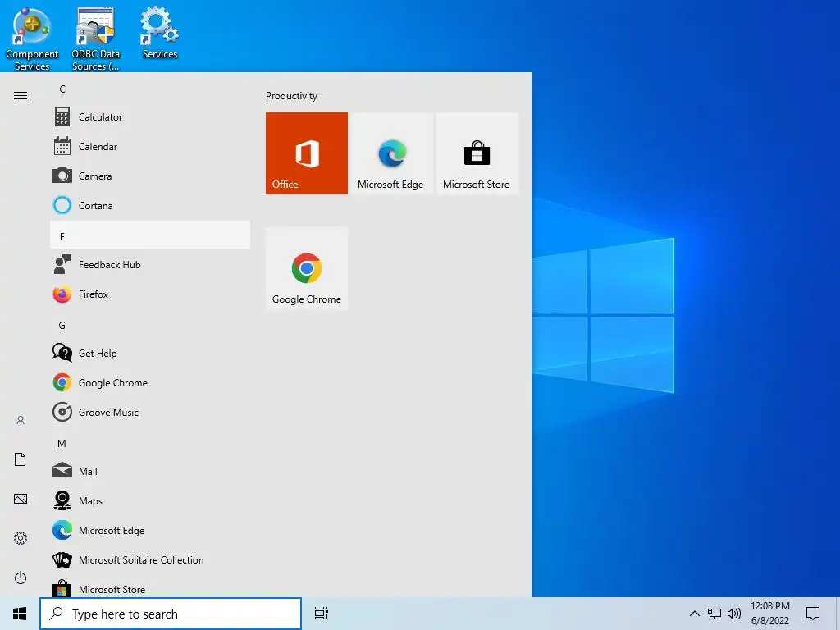Screen dimensions: 840x630
Task: Select the M letter group header
Action: point(150,444)
